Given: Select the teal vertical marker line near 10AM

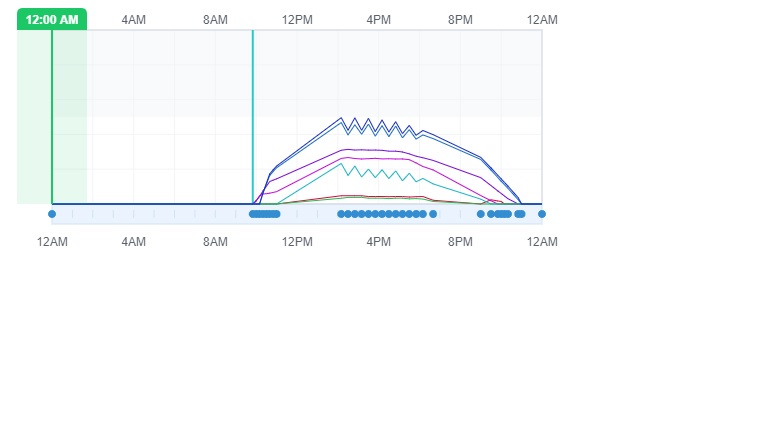Looking at the screenshot, I should click(253, 117).
